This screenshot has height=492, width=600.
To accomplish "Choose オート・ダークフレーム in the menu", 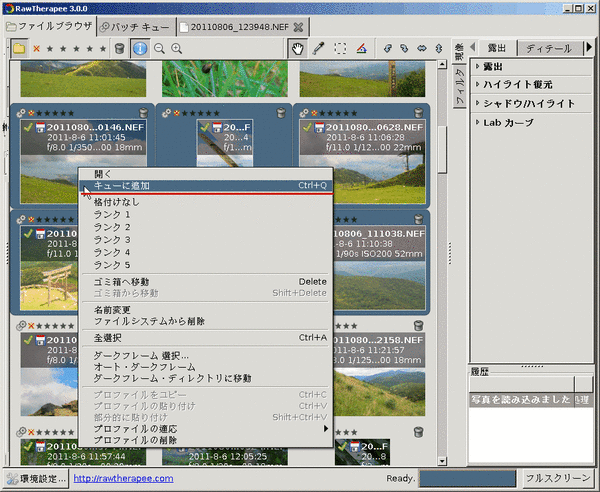I will click(206, 367).
